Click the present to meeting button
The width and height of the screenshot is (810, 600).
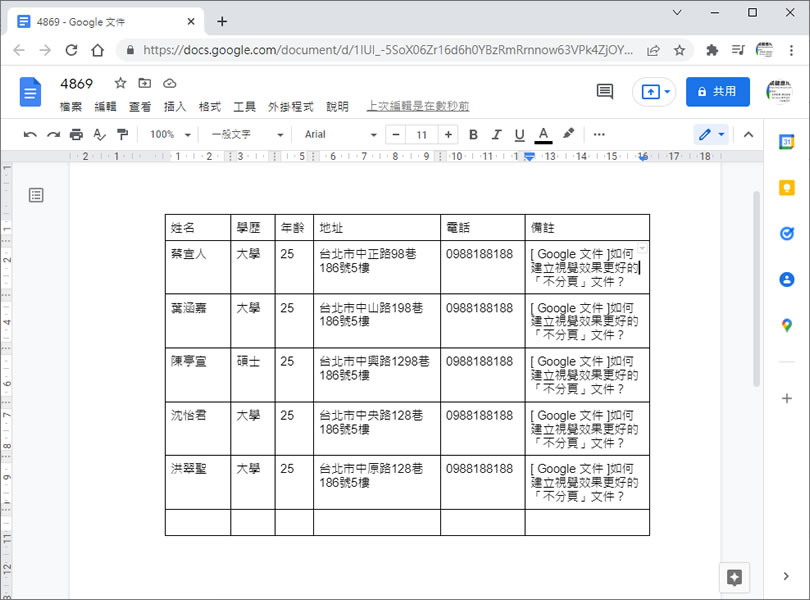655,92
